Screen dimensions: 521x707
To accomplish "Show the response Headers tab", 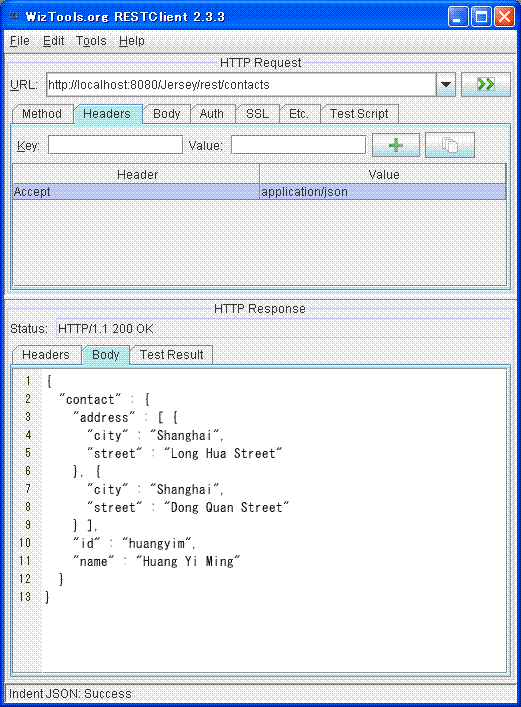I will (46, 355).
